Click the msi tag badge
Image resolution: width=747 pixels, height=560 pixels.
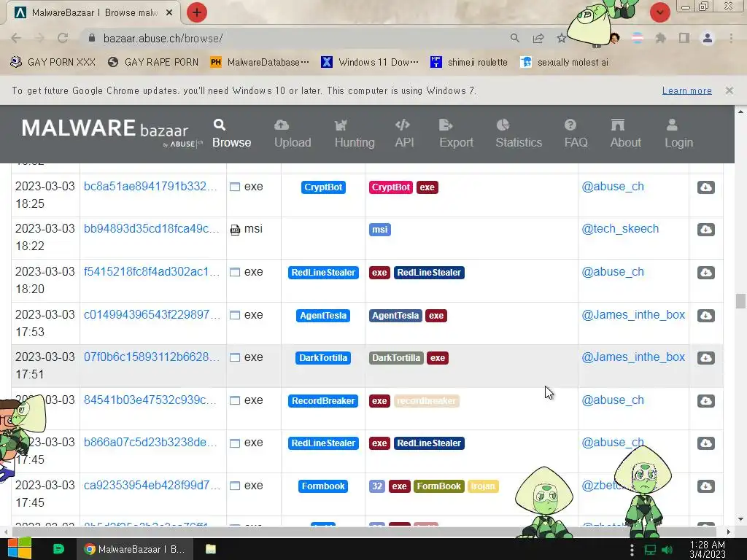[x=379, y=230]
